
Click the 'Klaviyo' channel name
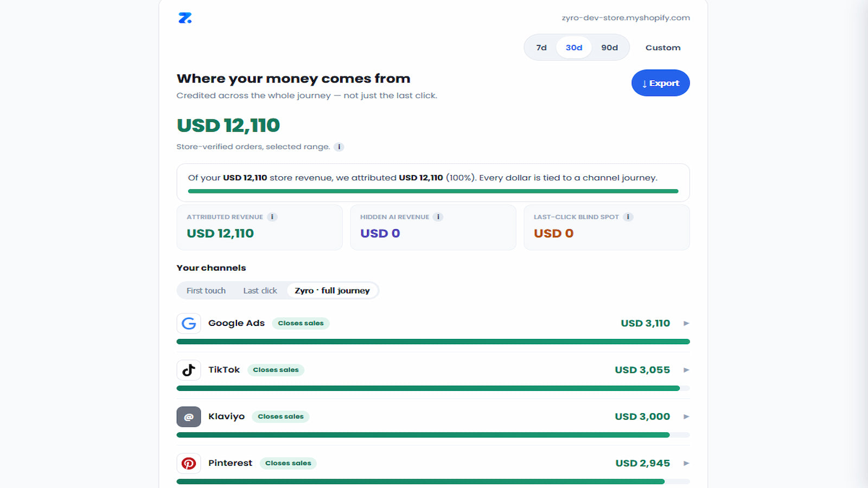(x=226, y=416)
